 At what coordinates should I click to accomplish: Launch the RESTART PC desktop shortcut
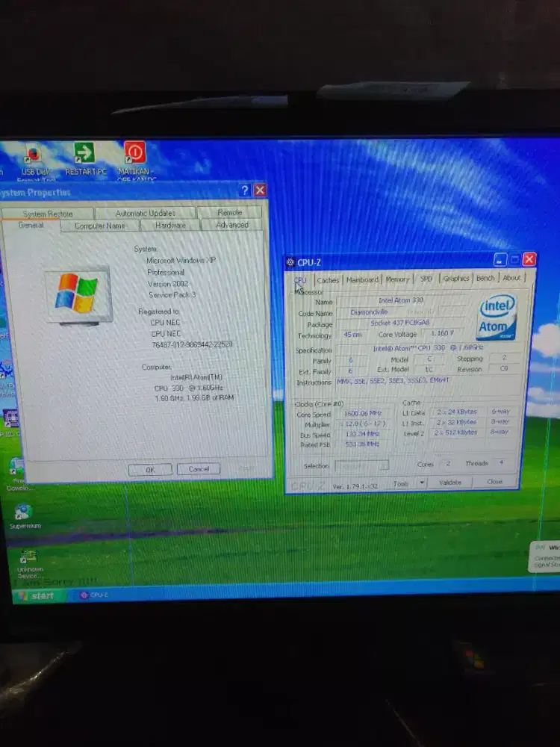(85, 159)
